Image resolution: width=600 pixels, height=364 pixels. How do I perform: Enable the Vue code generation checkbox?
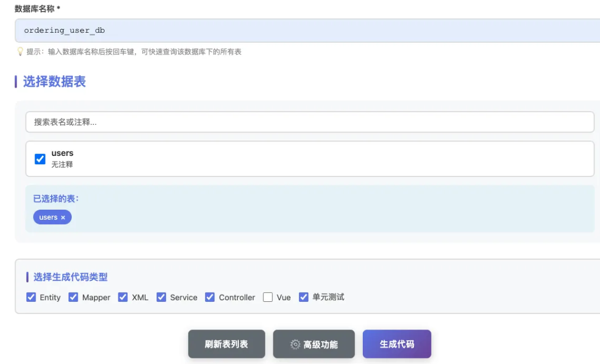pyautogui.click(x=267, y=297)
